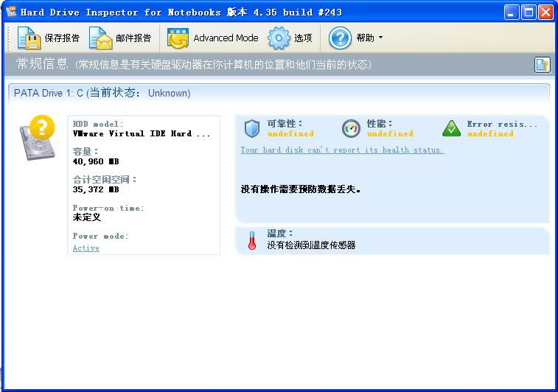The width and height of the screenshot is (558, 392).
Task: Click the 未定义 power-on time value
Action: 87,217
